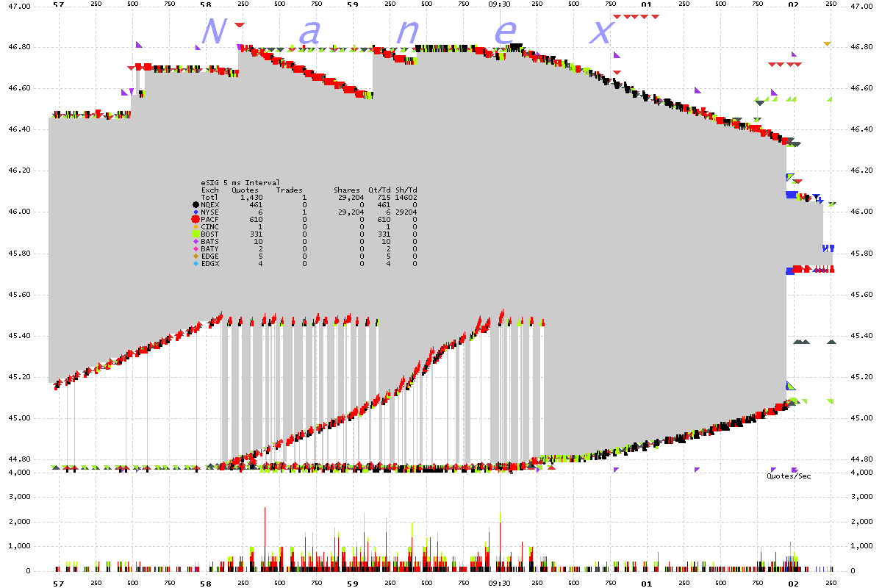Click the 'Trades' column header
Screen dimensions: 882x588
[x=289, y=190]
